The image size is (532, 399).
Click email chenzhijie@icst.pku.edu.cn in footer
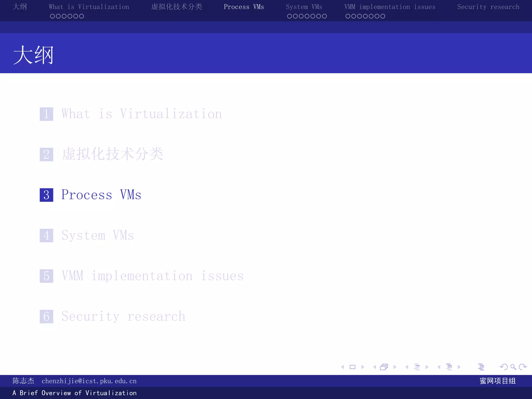pos(89,381)
